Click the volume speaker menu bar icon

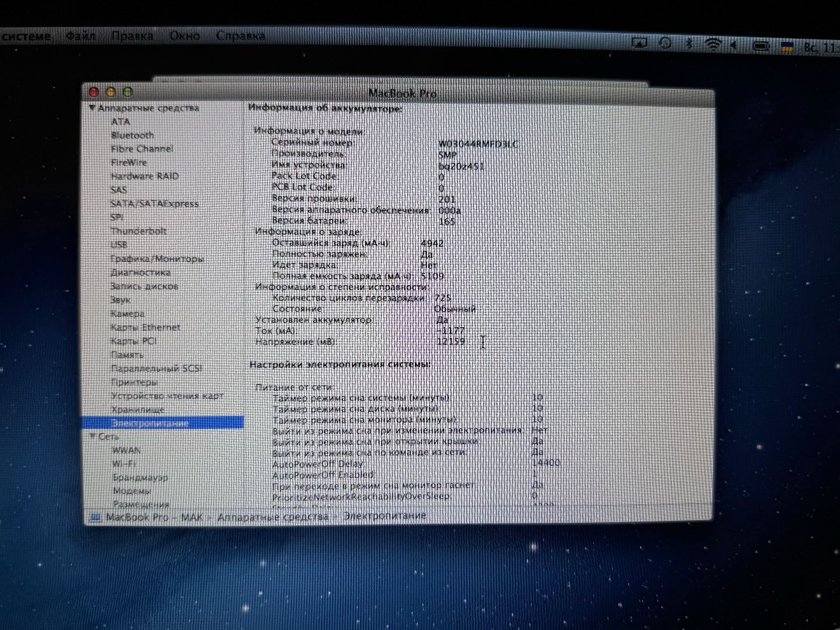click(734, 46)
